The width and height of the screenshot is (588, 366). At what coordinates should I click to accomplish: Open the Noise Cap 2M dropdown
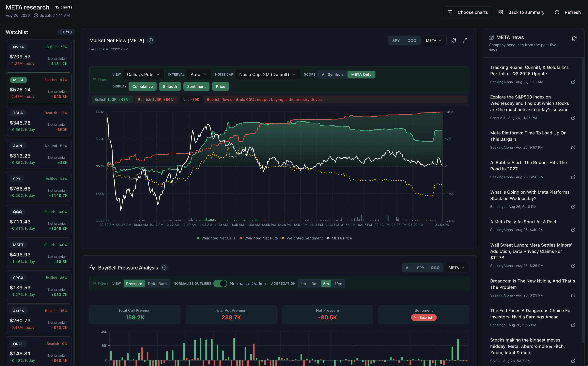pos(267,74)
